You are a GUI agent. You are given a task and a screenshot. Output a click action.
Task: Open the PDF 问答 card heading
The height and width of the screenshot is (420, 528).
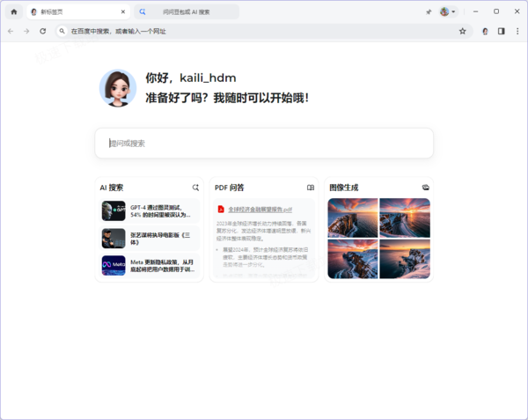click(230, 188)
